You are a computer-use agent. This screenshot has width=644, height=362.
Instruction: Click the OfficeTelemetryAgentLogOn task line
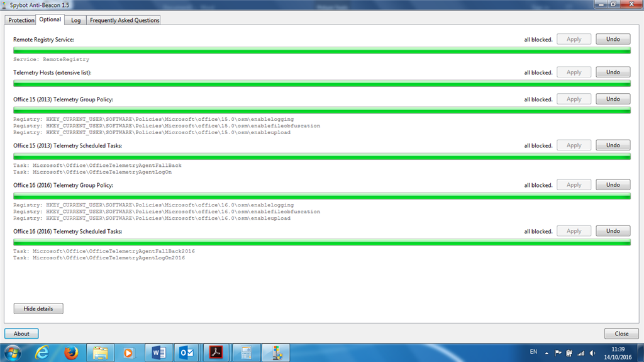[92, 172]
